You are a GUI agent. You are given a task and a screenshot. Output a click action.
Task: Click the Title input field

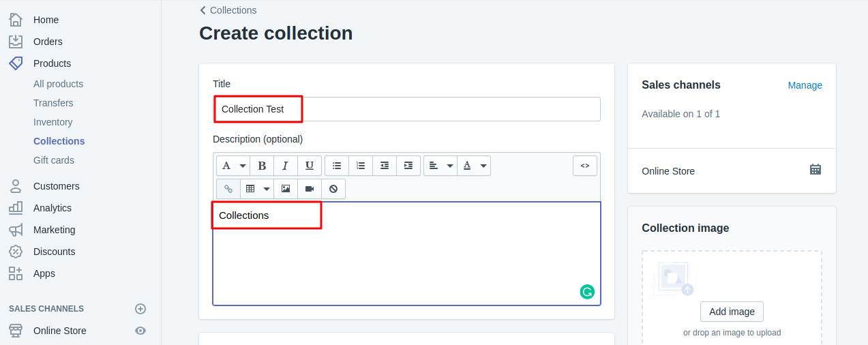[406, 109]
